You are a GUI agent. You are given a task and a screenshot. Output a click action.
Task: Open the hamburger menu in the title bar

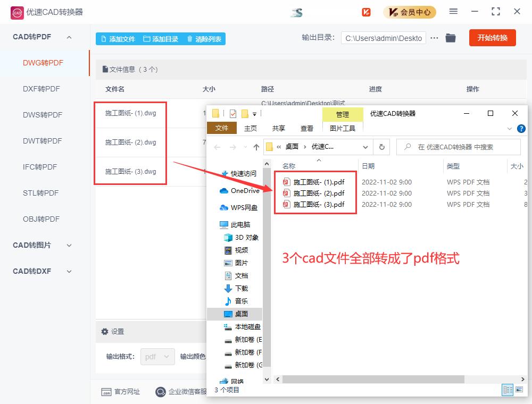pyautogui.click(x=454, y=11)
